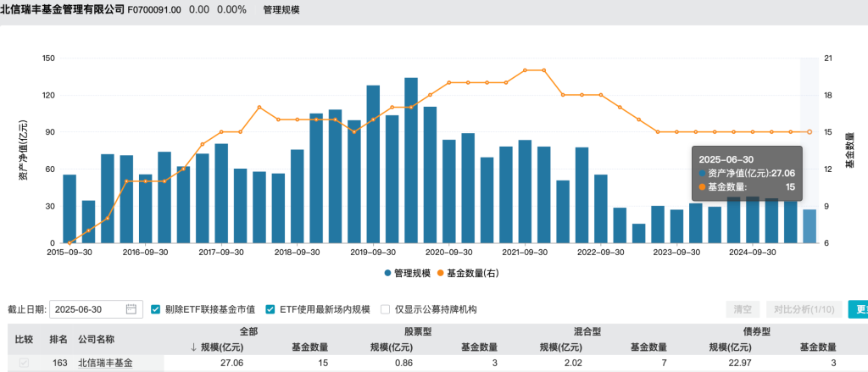Click 基金数量(右) legend label
Image resolution: width=868 pixels, height=372 pixels.
473,274
